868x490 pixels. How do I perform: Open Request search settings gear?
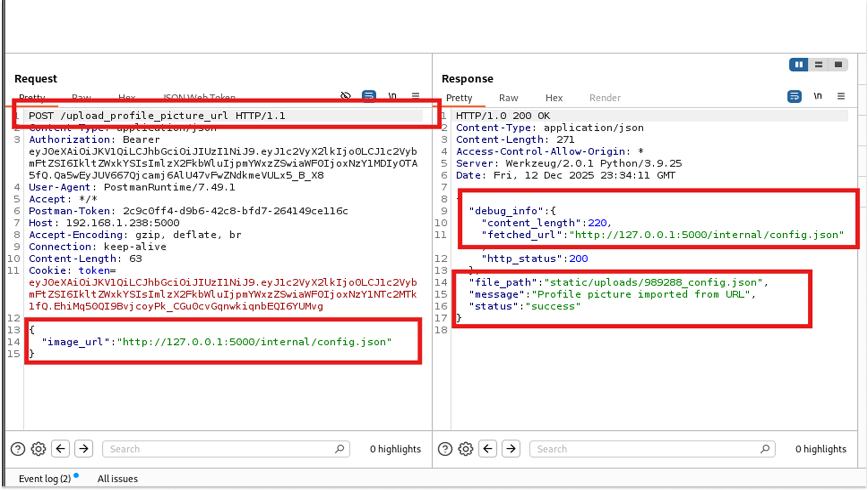[38, 449]
